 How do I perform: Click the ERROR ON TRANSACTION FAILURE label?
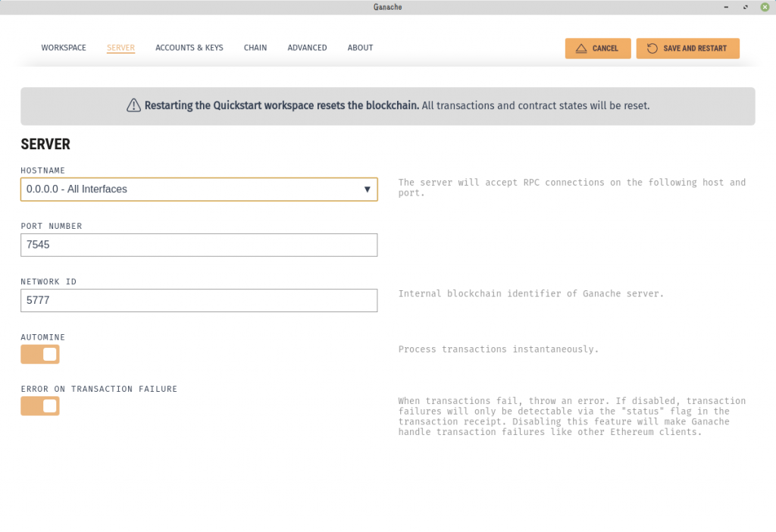(x=99, y=389)
